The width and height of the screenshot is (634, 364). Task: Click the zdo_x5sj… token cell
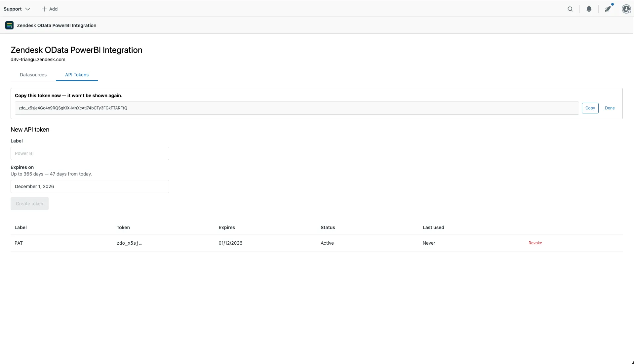129,243
